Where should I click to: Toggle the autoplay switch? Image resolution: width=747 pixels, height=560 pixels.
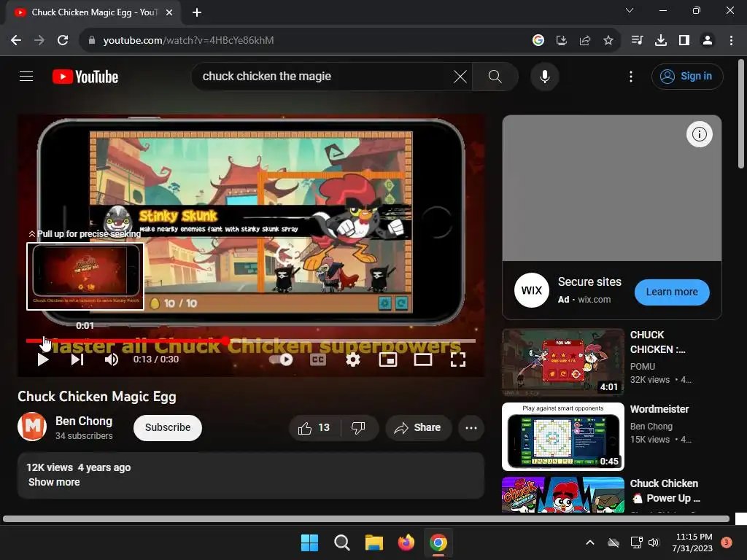point(281,359)
